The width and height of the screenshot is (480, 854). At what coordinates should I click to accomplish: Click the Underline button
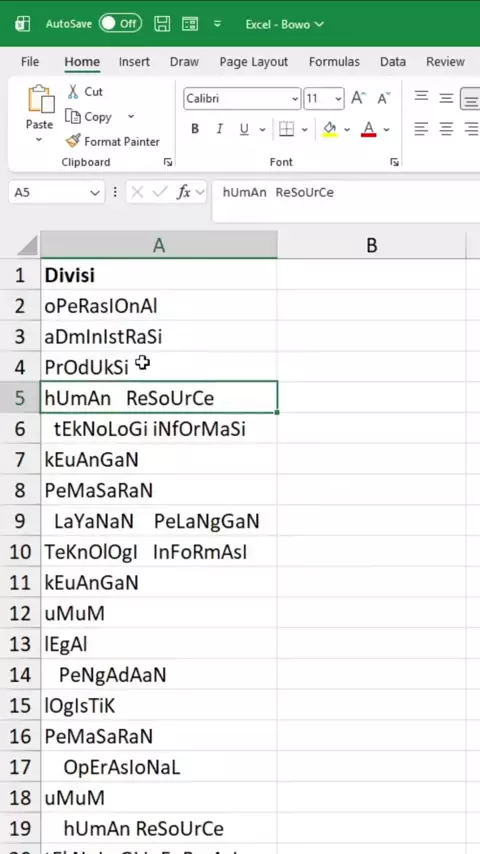(x=244, y=130)
